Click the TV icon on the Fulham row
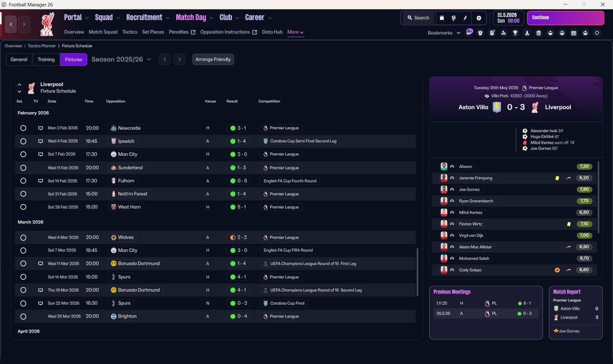 point(41,181)
